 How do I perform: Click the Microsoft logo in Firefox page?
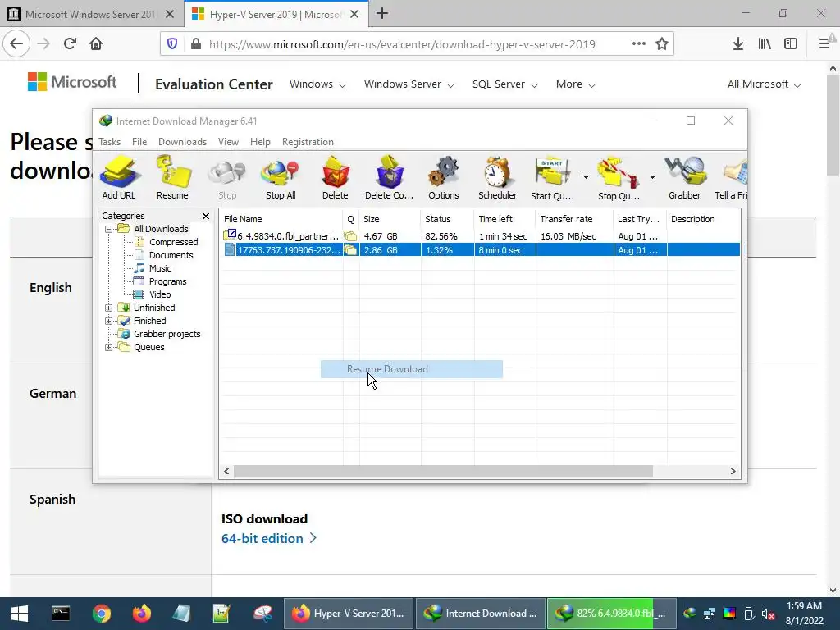coord(72,83)
